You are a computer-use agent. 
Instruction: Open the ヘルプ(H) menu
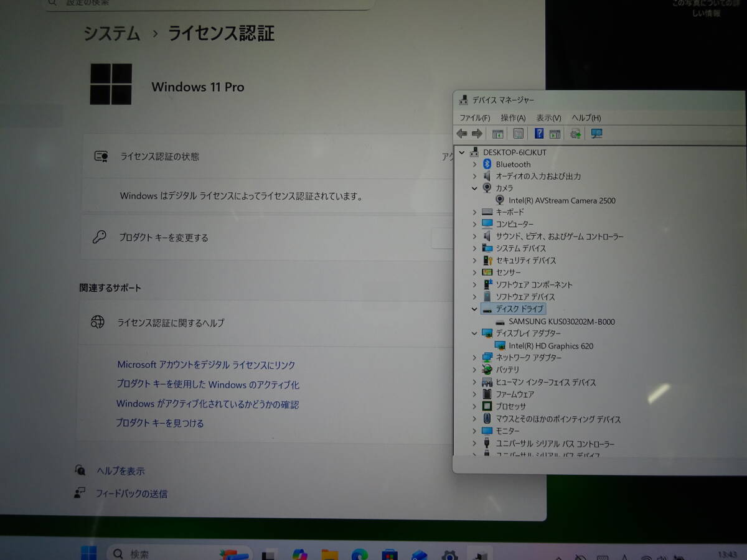point(586,118)
